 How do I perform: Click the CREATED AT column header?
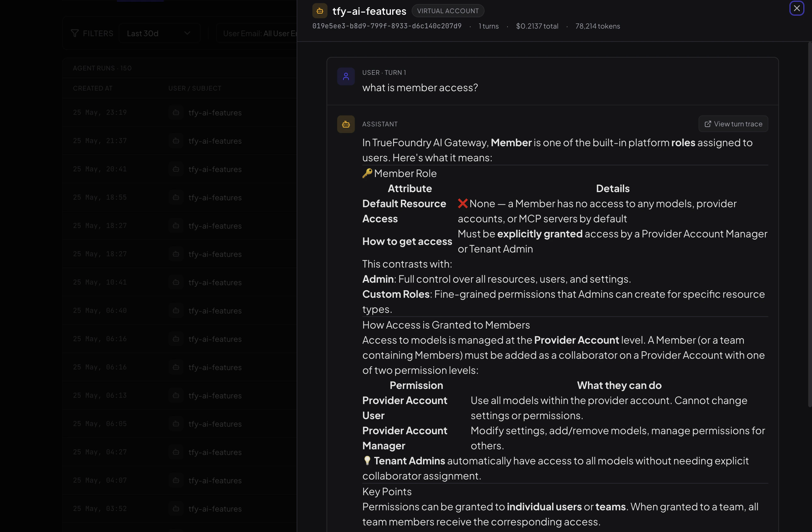point(92,88)
